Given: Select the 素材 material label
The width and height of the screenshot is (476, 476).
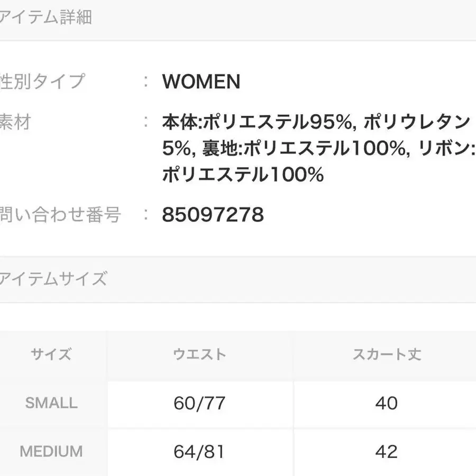Looking at the screenshot, I should coord(16,122).
